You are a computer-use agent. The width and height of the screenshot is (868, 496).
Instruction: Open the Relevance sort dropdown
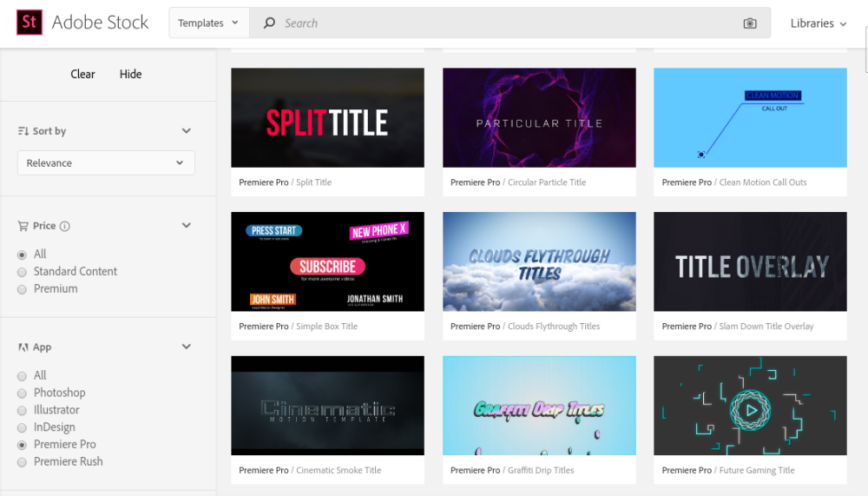(x=106, y=163)
